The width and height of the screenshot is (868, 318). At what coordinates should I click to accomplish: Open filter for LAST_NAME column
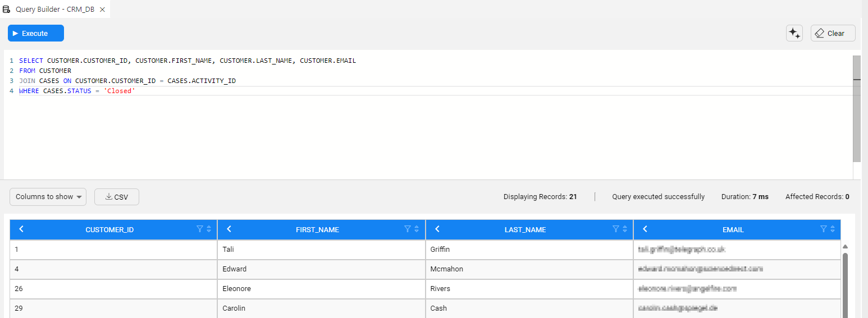[615, 229]
